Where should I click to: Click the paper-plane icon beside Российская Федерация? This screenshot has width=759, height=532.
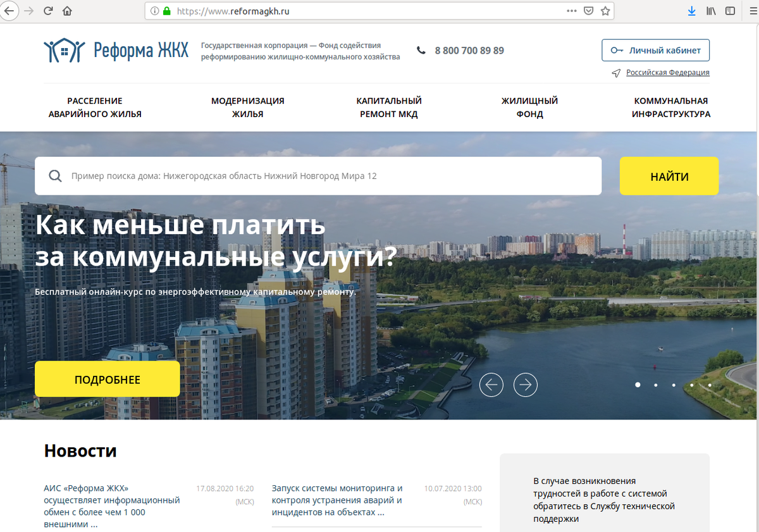coord(616,73)
